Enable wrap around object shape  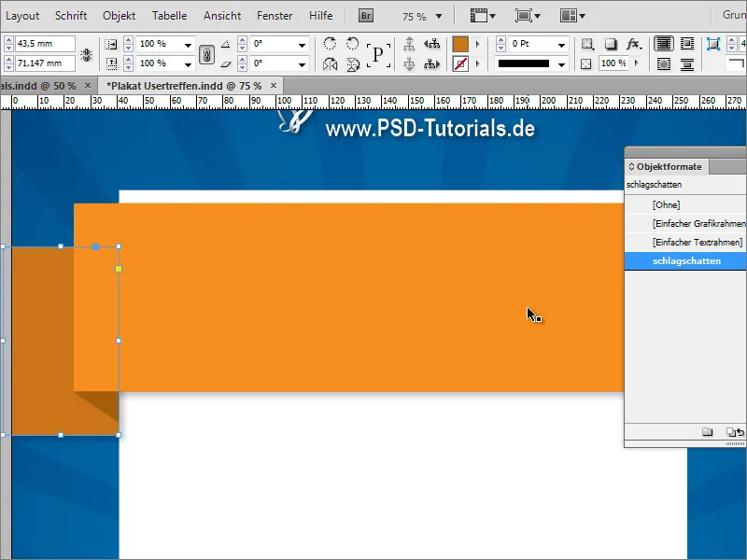[664, 63]
